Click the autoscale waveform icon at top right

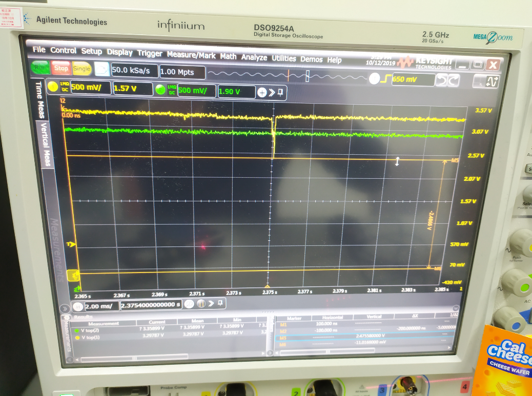click(x=492, y=81)
